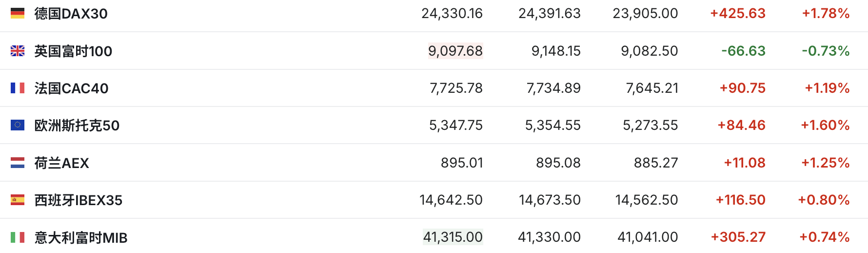
Task: Click the German flag icon
Action: tap(18, 13)
